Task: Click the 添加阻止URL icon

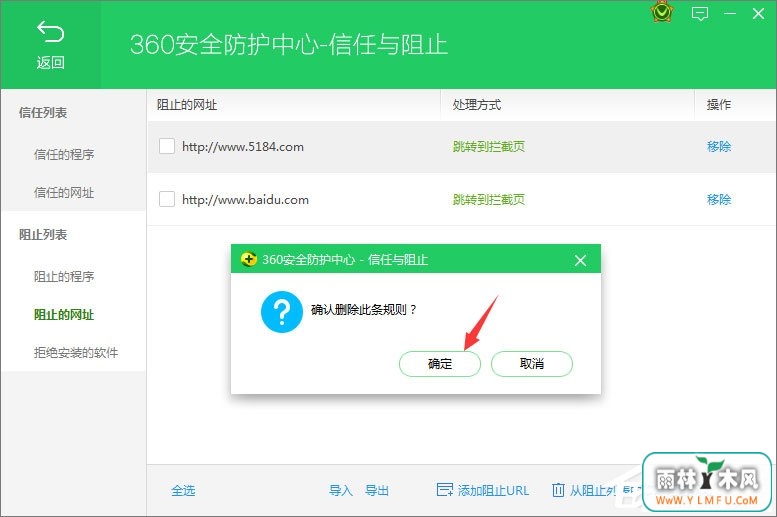Action: 444,490
